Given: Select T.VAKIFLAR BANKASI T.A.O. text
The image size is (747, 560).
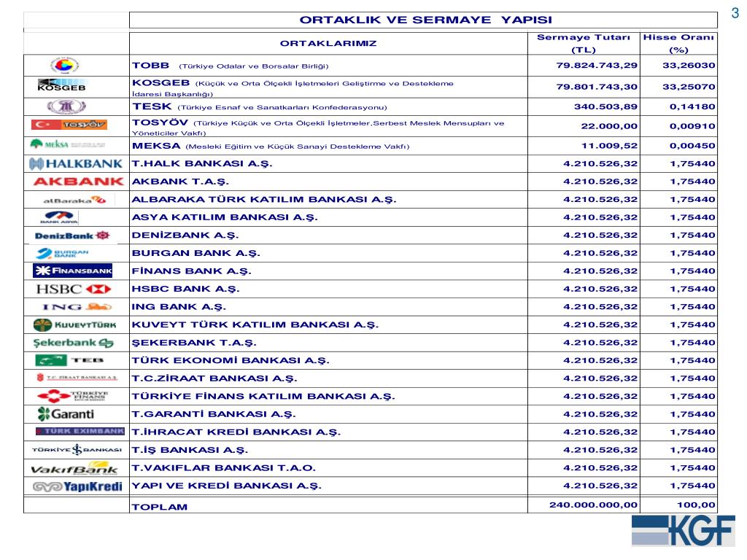Looking at the screenshot, I should (x=223, y=468).
